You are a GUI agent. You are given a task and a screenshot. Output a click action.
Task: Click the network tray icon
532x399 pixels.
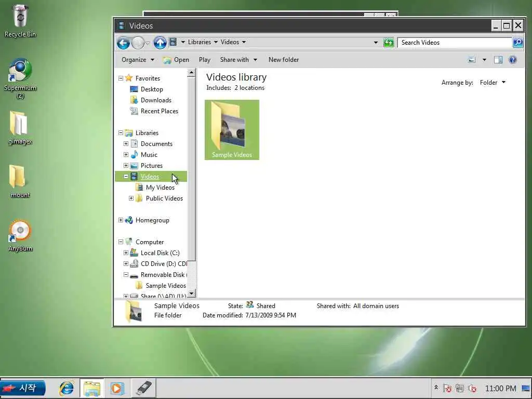460,388
